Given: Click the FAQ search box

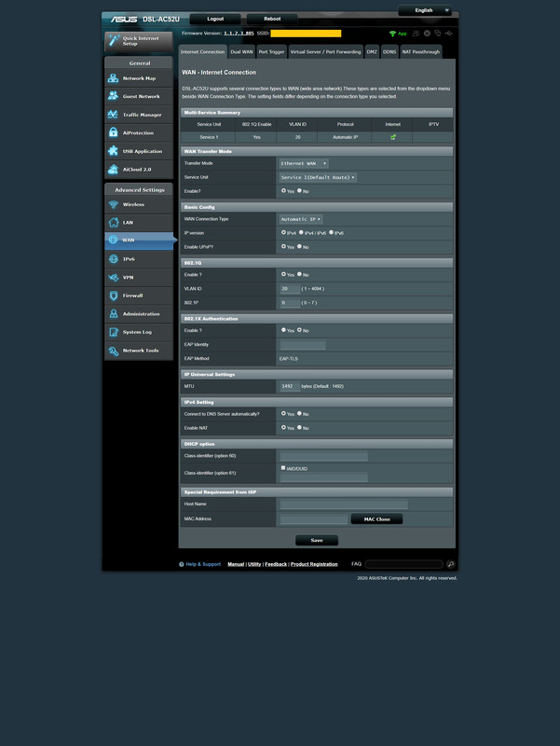Looking at the screenshot, I should pos(404,564).
